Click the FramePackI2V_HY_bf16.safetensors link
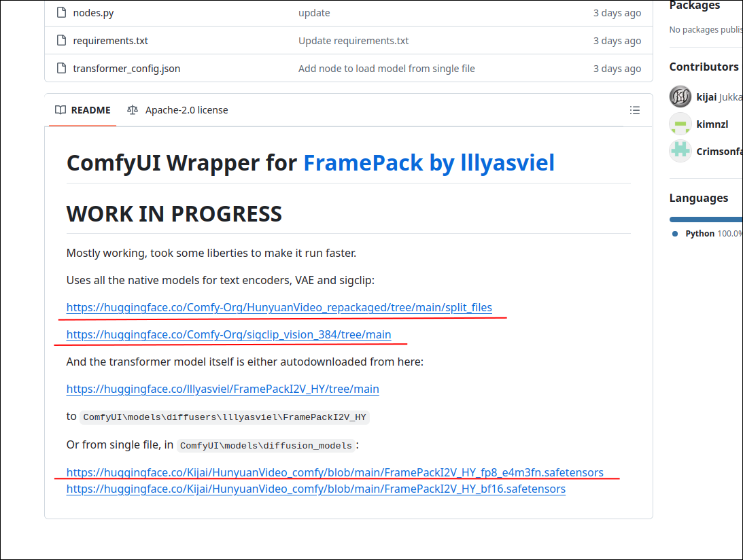 315,489
